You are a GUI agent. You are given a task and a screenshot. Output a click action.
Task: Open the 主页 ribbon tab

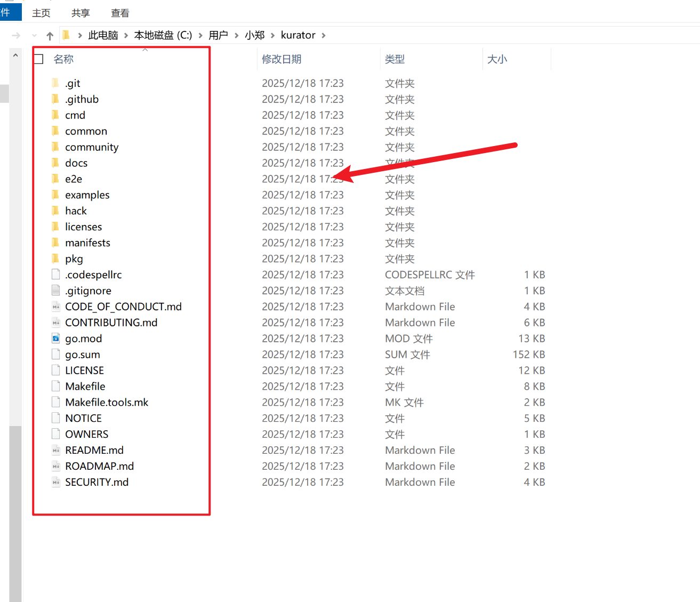click(x=41, y=13)
